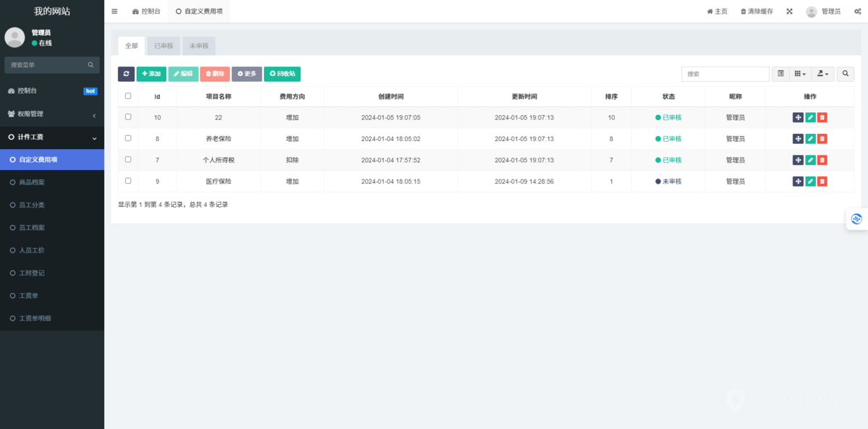Click the fullscreen icon in top bar
The image size is (868, 429).
[x=789, y=12]
